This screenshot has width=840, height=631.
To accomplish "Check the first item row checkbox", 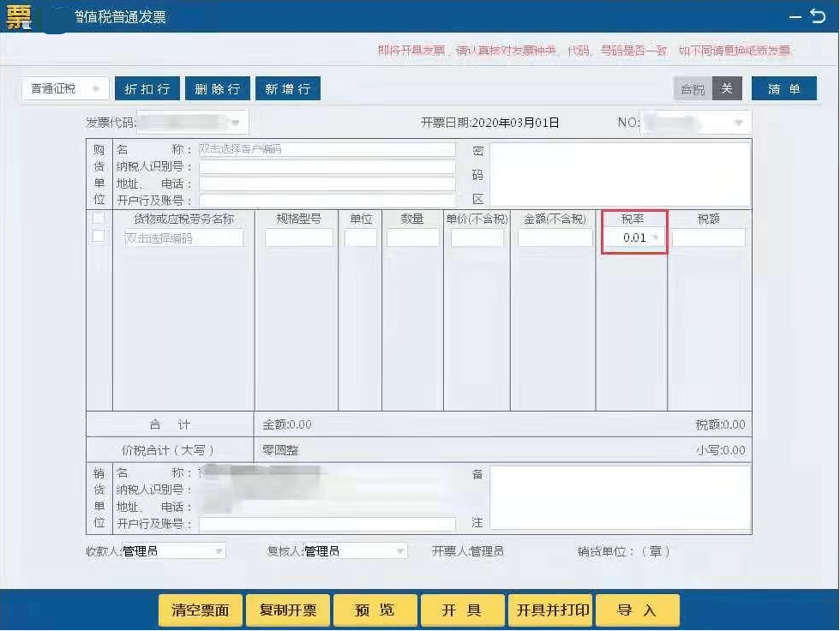I will [x=99, y=236].
